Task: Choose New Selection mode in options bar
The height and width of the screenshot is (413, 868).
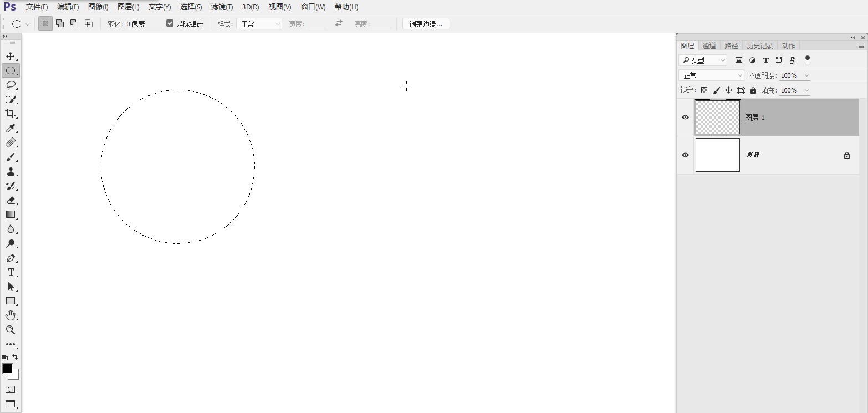Action: pyautogui.click(x=45, y=23)
